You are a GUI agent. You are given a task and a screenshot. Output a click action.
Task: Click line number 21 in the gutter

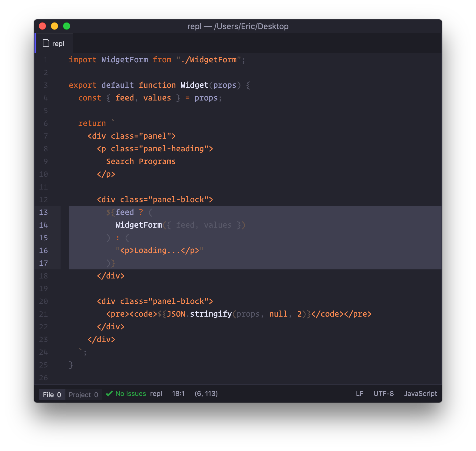pyautogui.click(x=44, y=314)
